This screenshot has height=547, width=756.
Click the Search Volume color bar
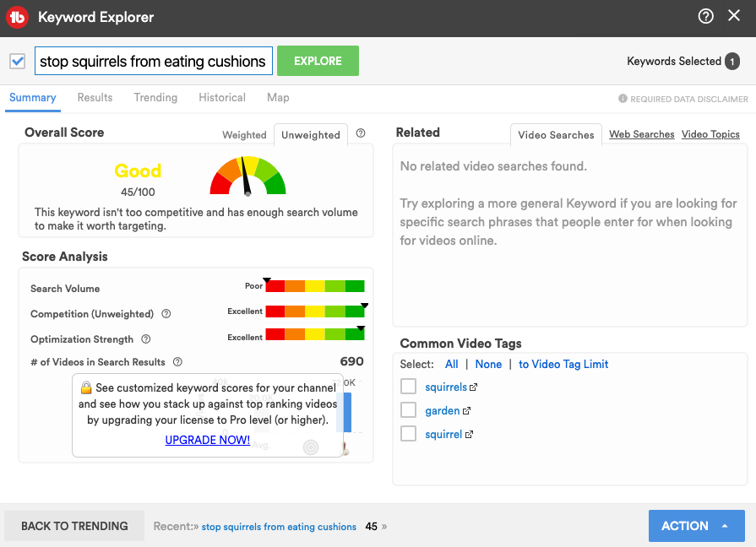coord(315,286)
